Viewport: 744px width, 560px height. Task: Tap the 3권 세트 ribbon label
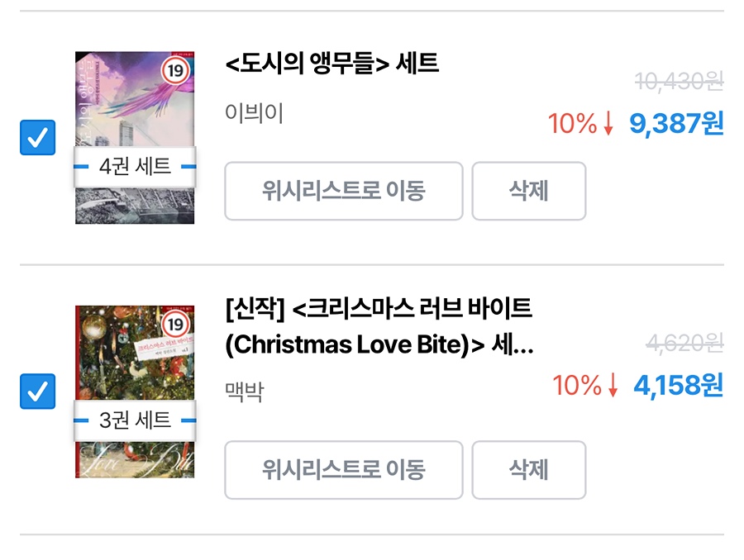pos(135,420)
